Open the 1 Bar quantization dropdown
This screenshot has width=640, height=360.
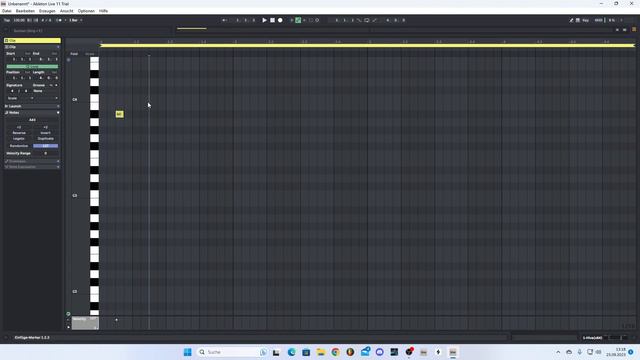point(75,20)
